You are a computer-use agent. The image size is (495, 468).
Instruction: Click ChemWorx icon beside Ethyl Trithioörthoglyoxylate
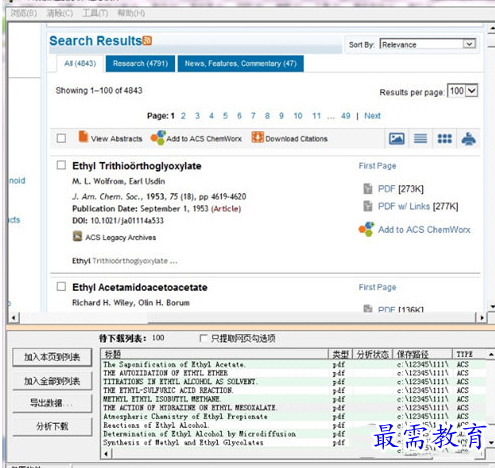(367, 229)
